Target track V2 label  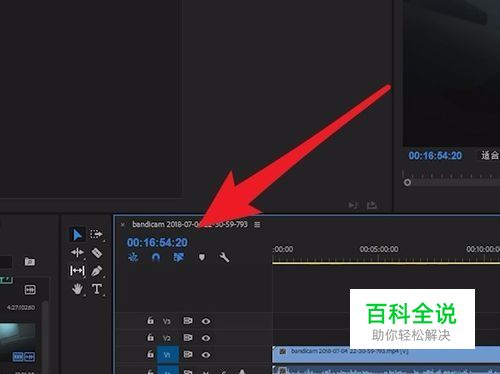pyautogui.click(x=167, y=338)
